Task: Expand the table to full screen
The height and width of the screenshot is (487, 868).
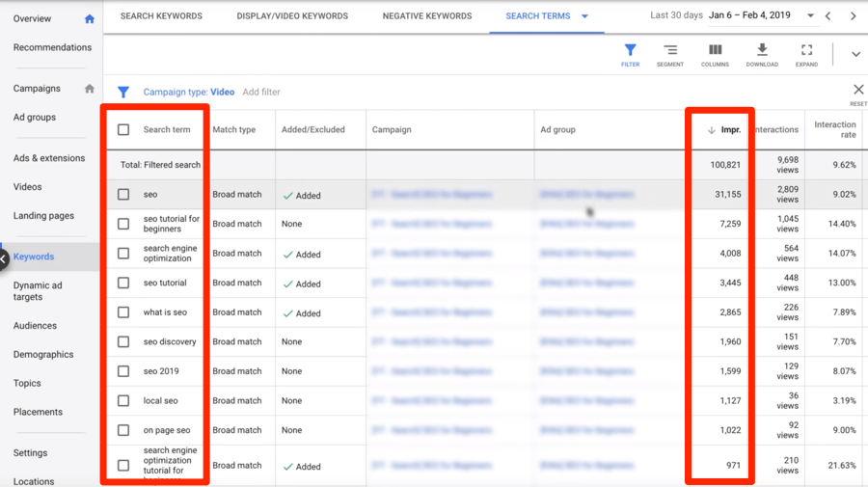Action: click(x=807, y=54)
